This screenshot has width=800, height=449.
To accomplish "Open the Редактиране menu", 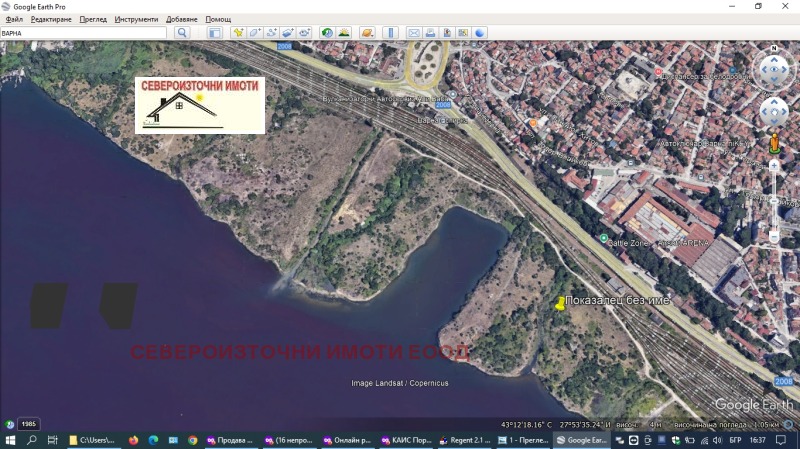I will tap(51, 19).
